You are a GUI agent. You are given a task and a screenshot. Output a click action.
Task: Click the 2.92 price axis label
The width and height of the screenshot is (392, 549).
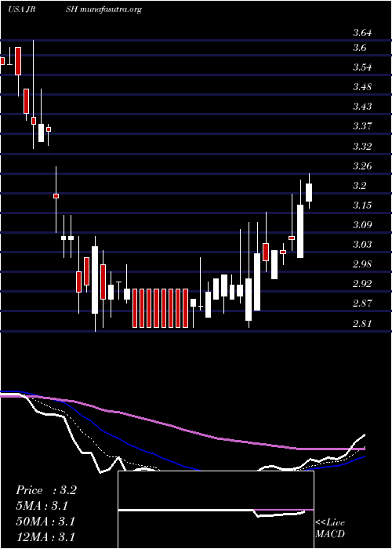[362, 284]
